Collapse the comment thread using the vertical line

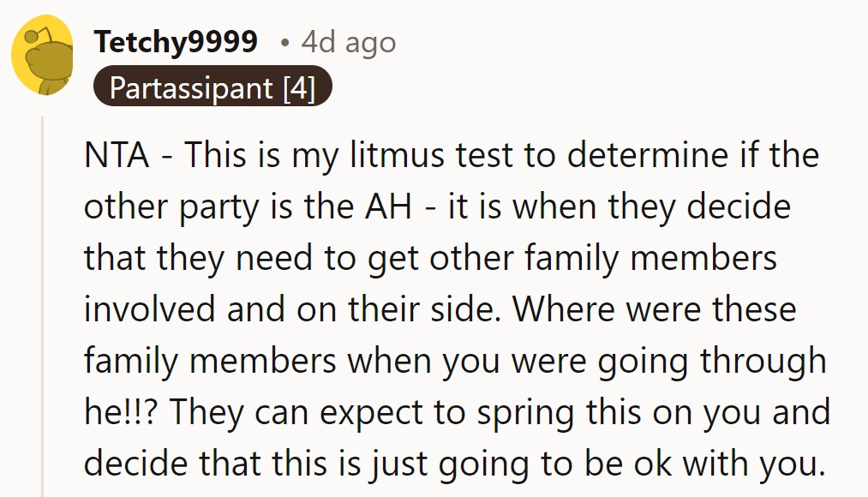click(43, 308)
